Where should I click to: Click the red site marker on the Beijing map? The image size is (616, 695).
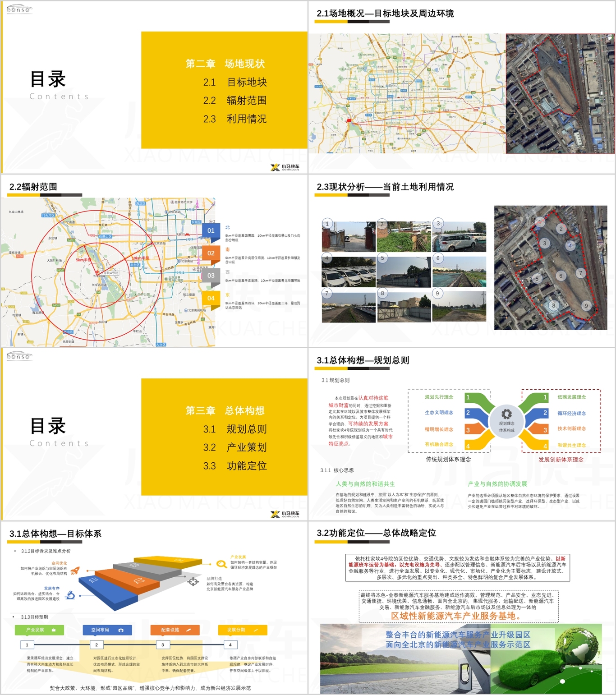point(349,120)
